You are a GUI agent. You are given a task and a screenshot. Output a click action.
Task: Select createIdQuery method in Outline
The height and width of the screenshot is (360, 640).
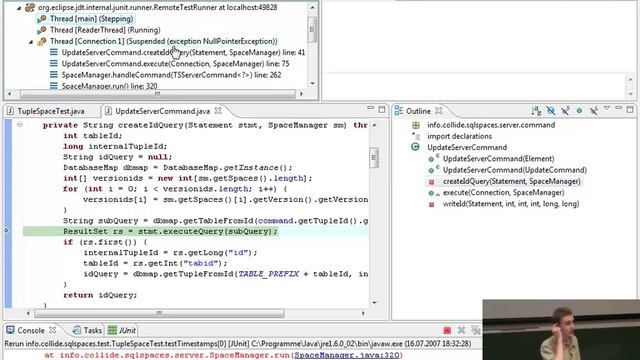click(x=511, y=181)
